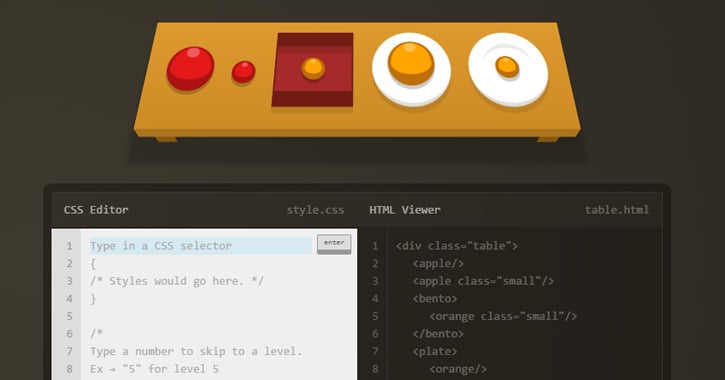Click the small orange inside the bento box

313,68
